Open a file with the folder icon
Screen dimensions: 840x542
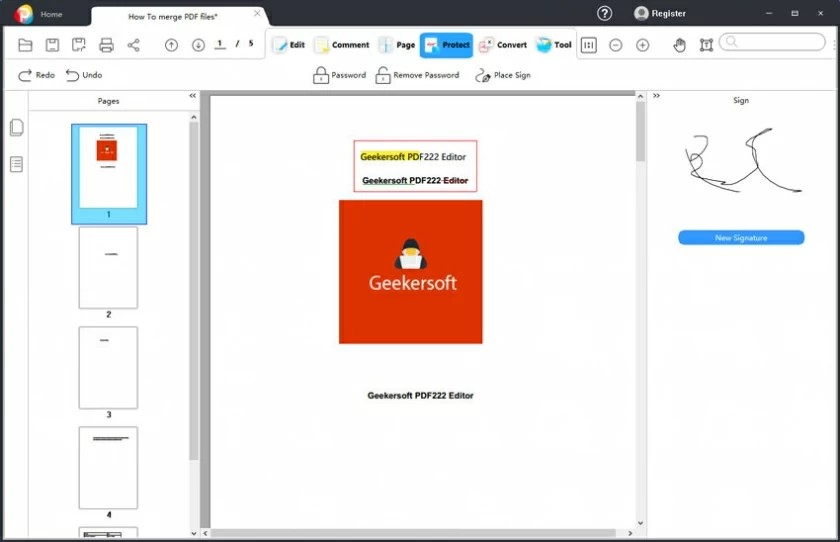[25, 46]
